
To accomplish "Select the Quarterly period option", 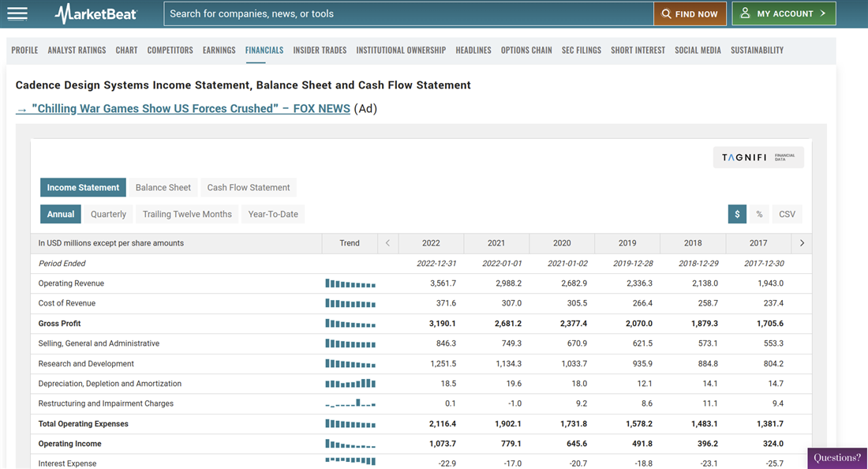I will [108, 214].
